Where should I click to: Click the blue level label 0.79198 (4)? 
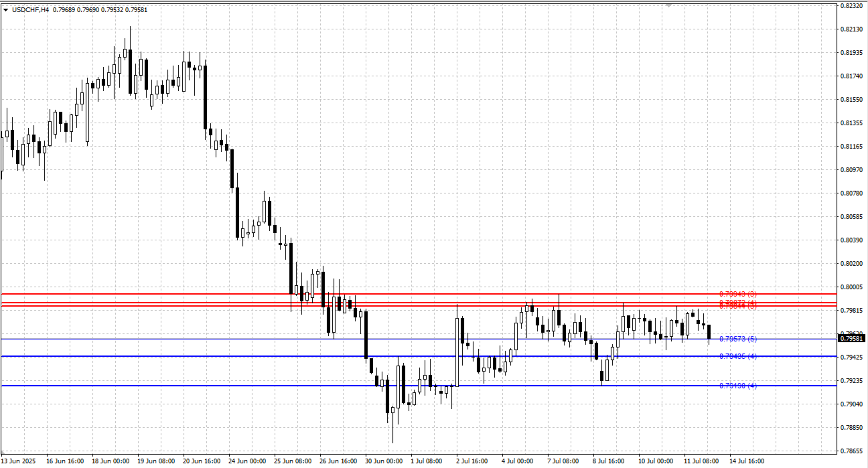(x=737, y=386)
